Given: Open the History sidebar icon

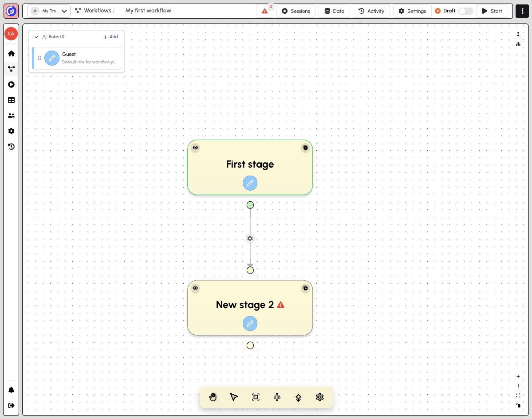Looking at the screenshot, I should 11,146.
